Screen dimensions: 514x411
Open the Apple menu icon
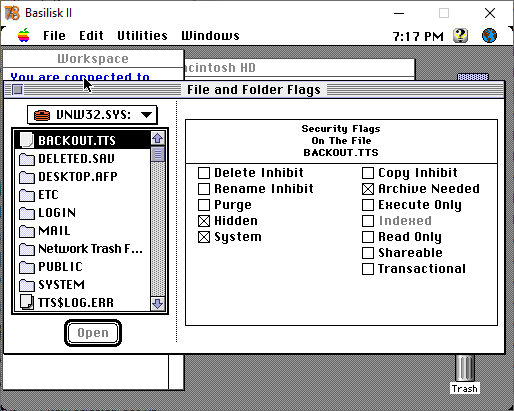click(x=24, y=35)
